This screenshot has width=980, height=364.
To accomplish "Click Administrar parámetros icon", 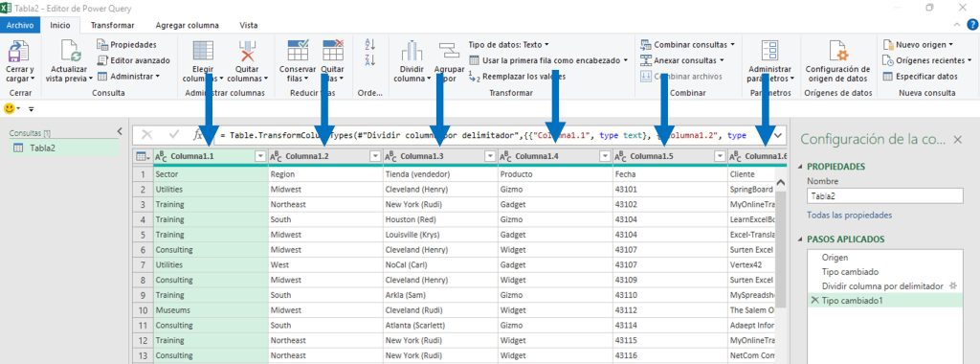I will point(770,52).
